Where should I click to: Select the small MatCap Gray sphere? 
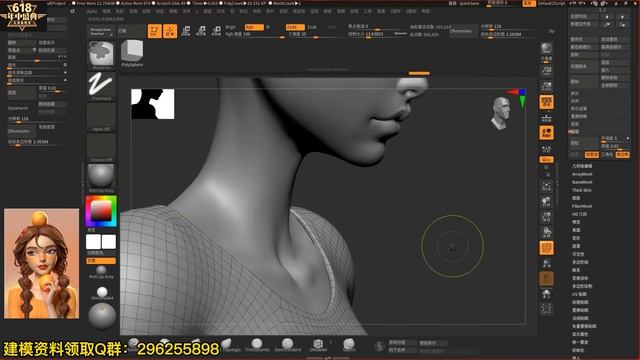click(x=101, y=271)
